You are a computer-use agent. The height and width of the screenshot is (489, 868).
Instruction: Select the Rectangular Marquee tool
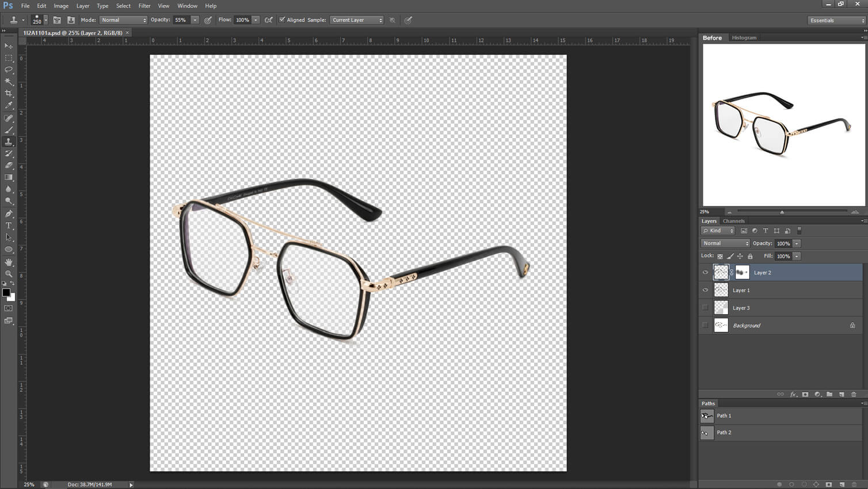pos(9,58)
